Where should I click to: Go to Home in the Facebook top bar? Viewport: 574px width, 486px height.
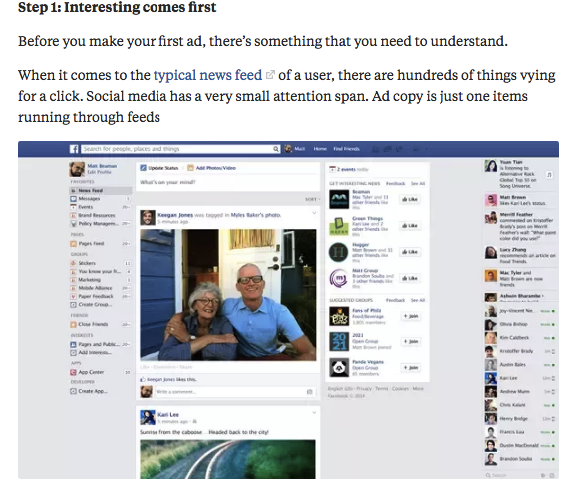point(320,149)
